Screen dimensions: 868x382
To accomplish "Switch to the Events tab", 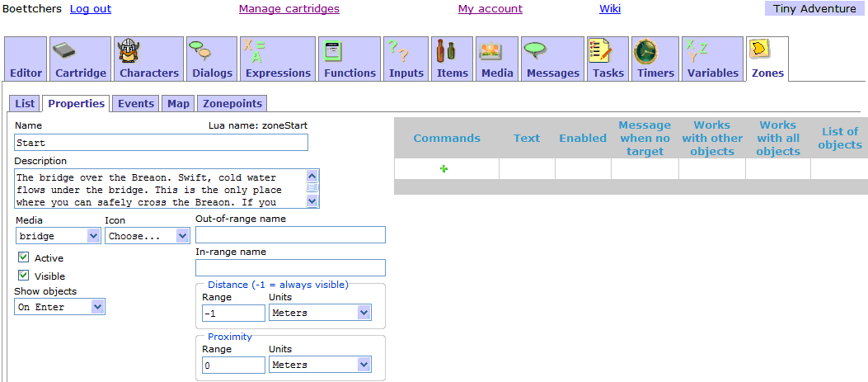I will [x=135, y=103].
